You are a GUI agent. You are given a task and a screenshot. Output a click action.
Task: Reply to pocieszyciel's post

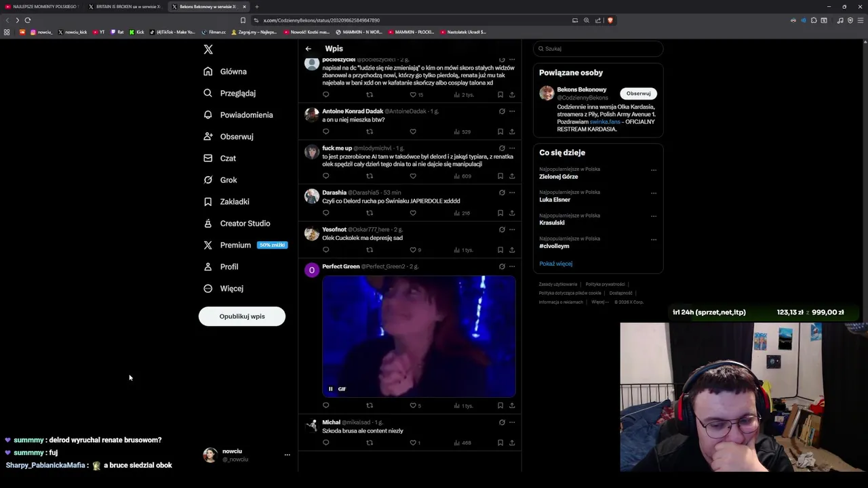point(325,95)
